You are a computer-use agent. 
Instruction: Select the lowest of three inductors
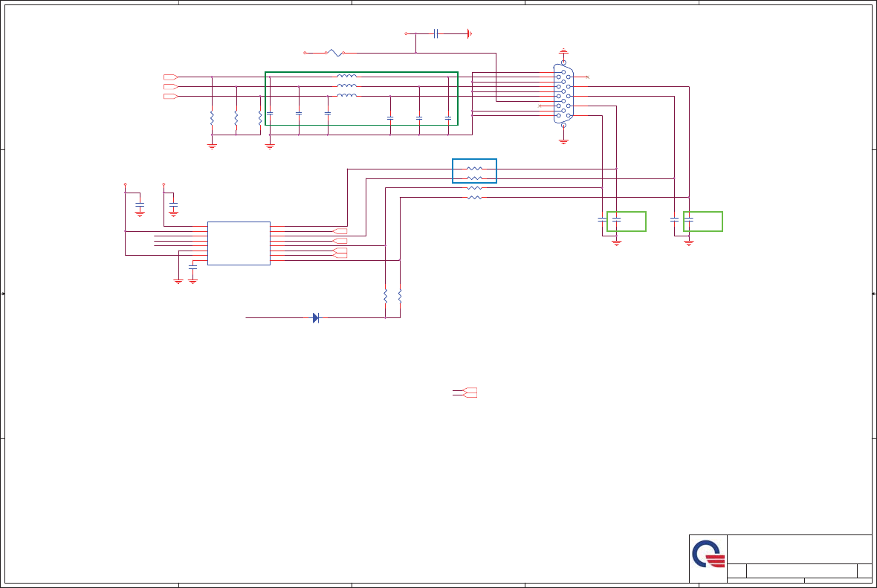coord(347,95)
